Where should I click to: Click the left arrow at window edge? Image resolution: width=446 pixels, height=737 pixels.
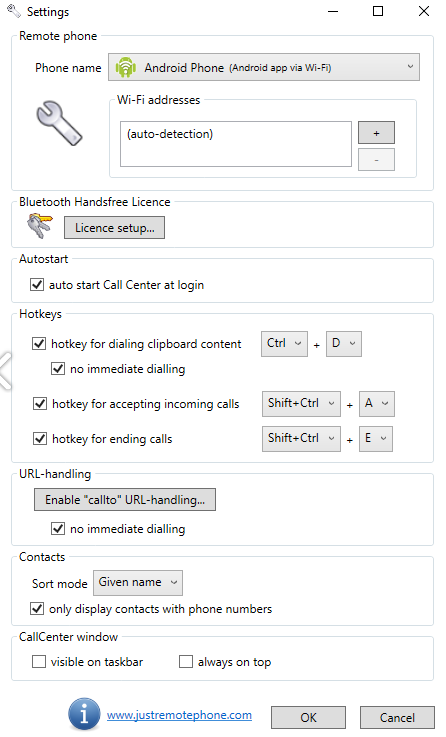pos(5,370)
